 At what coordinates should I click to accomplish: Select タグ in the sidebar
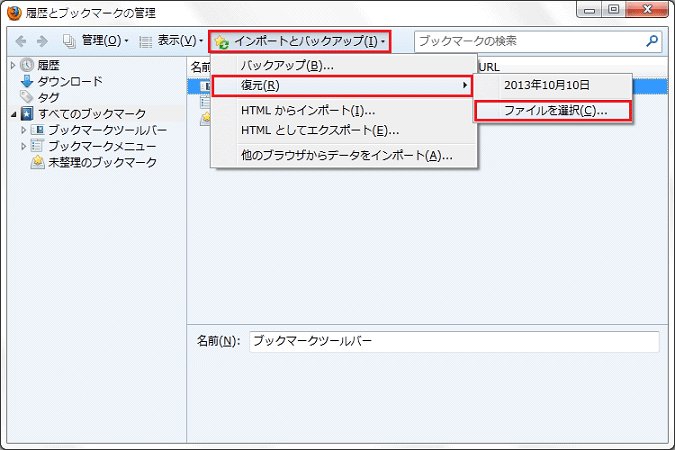pyautogui.click(x=48, y=97)
